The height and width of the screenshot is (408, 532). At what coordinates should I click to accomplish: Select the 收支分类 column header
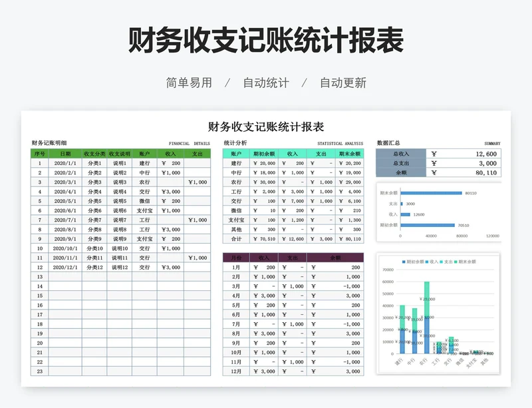pyautogui.click(x=94, y=154)
